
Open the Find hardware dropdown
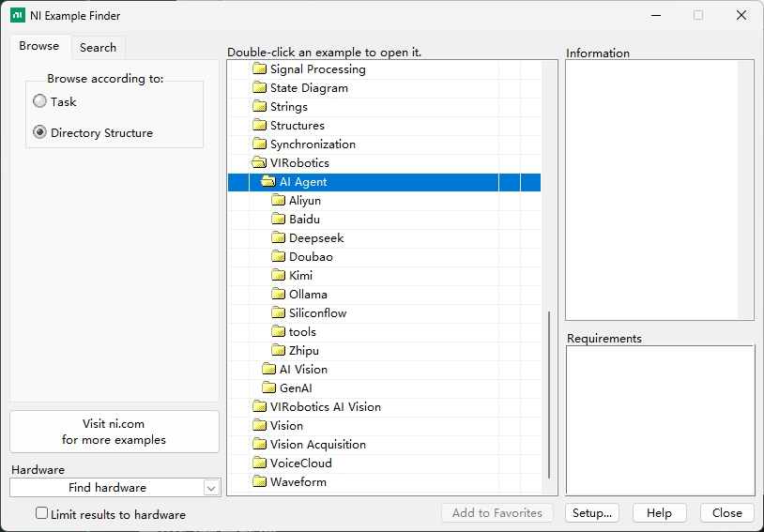(x=211, y=488)
